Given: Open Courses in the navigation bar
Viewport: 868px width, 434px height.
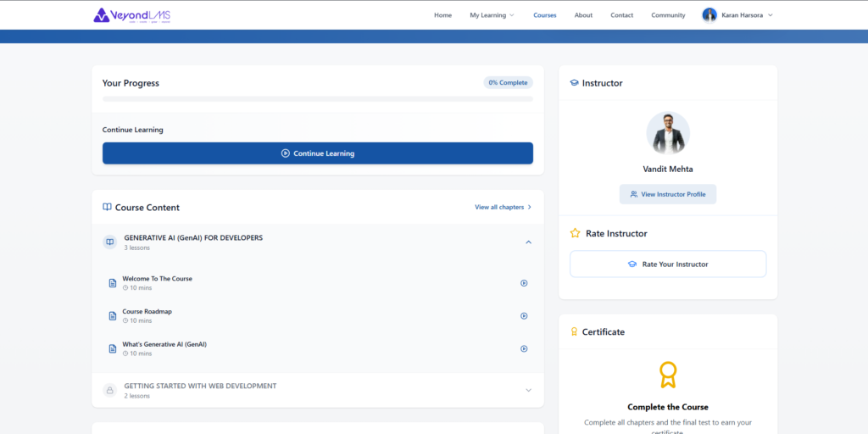Looking at the screenshot, I should 545,15.
